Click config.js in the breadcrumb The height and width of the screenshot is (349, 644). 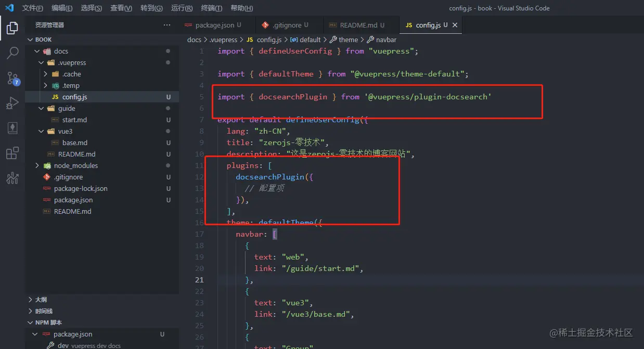pyautogui.click(x=269, y=40)
